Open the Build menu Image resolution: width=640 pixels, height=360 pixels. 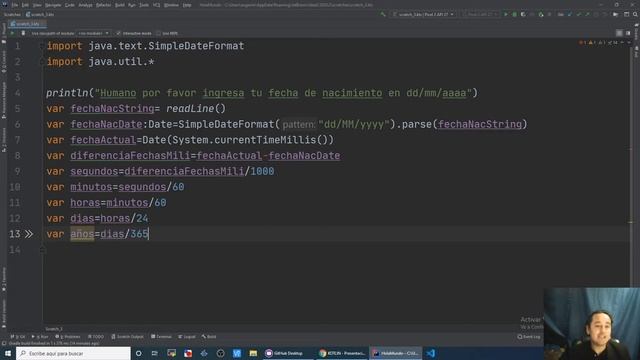120,5
